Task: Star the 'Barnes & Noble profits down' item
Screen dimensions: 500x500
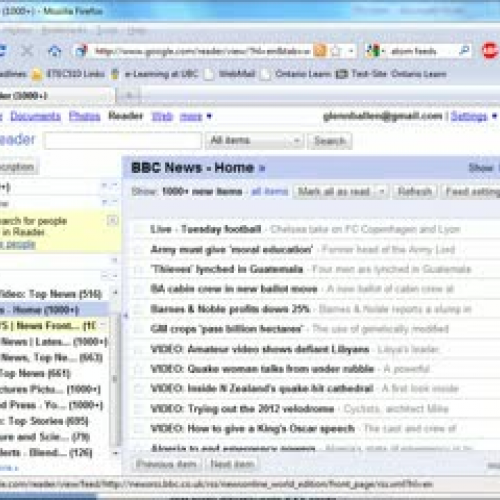Action: [x=138, y=309]
